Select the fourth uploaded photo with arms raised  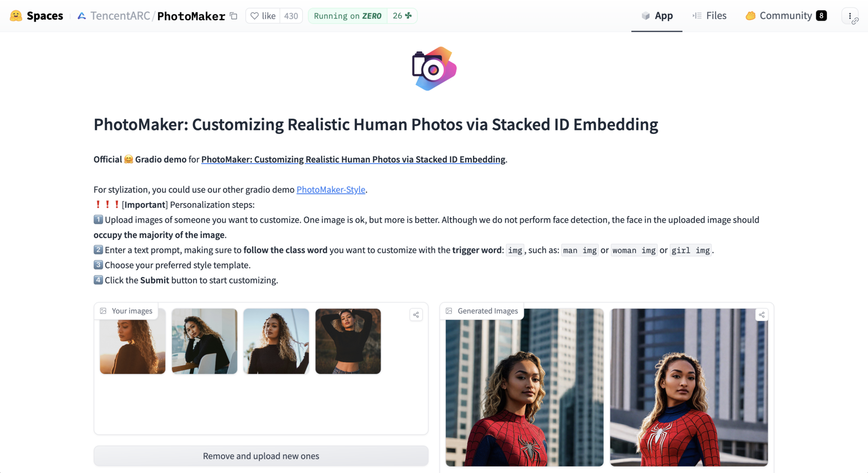pos(348,341)
